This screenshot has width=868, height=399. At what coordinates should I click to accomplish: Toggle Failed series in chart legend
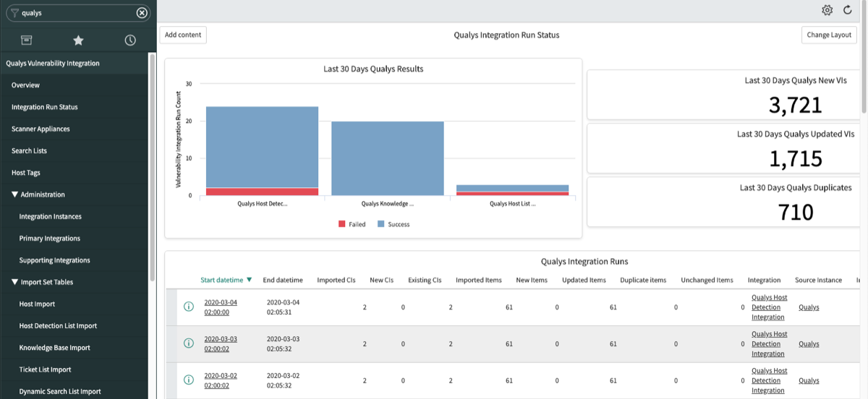pos(352,224)
